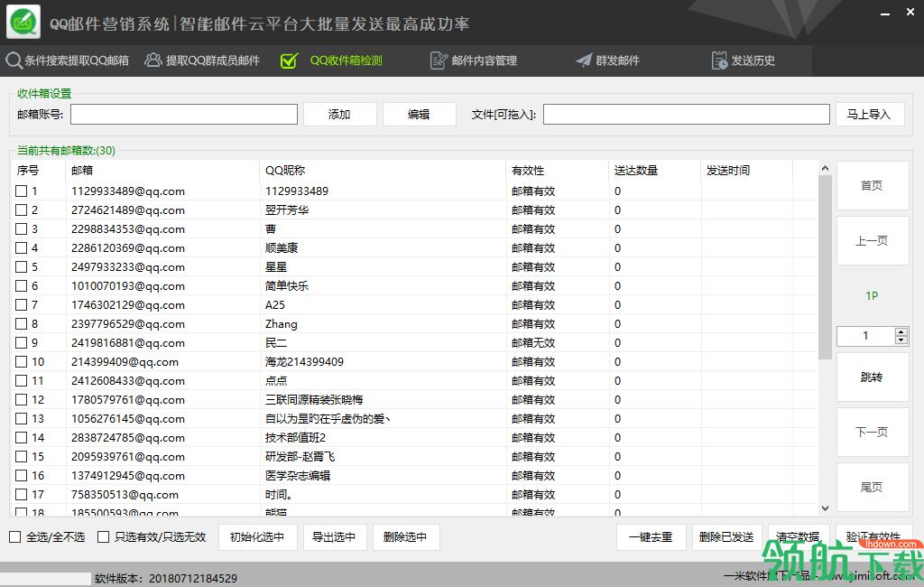The height and width of the screenshot is (587, 924).
Task: Check row 3 2298834353@qq.com checkbox
Action: click(22, 228)
